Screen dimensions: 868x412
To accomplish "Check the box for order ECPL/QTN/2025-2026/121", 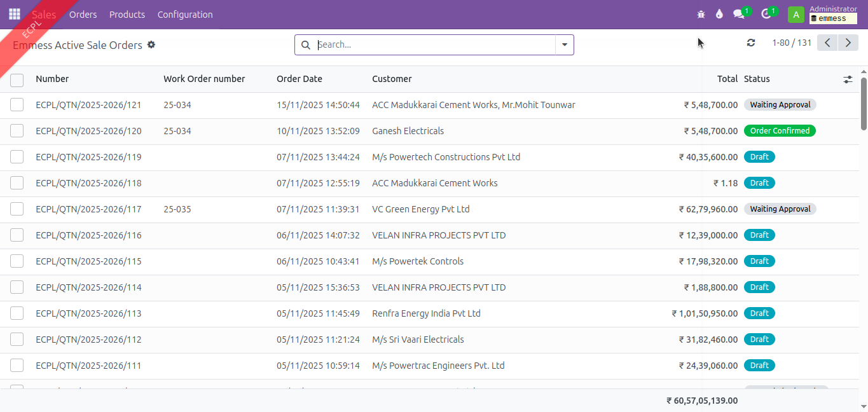I will (17, 105).
